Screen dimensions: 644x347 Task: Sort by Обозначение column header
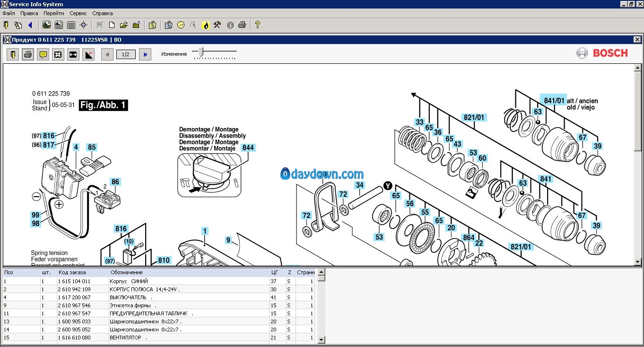coord(189,272)
